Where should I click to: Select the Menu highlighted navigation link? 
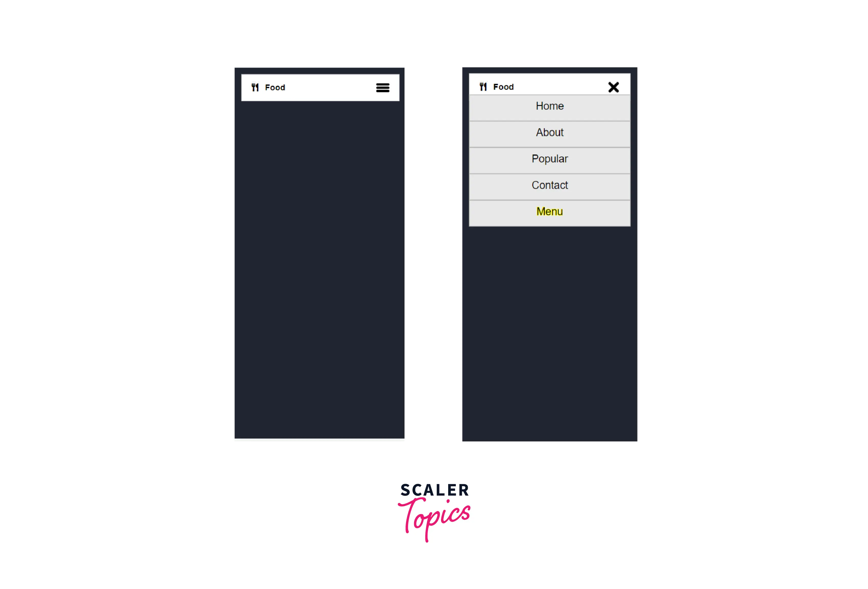[x=549, y=211]
